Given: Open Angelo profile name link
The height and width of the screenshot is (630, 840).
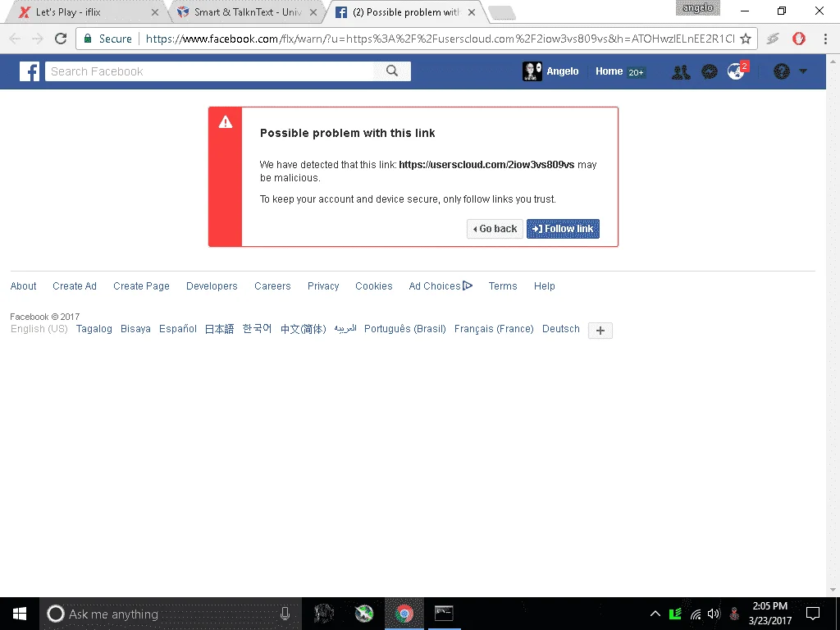Looking at the screenshot, I should tap(563, 71).
